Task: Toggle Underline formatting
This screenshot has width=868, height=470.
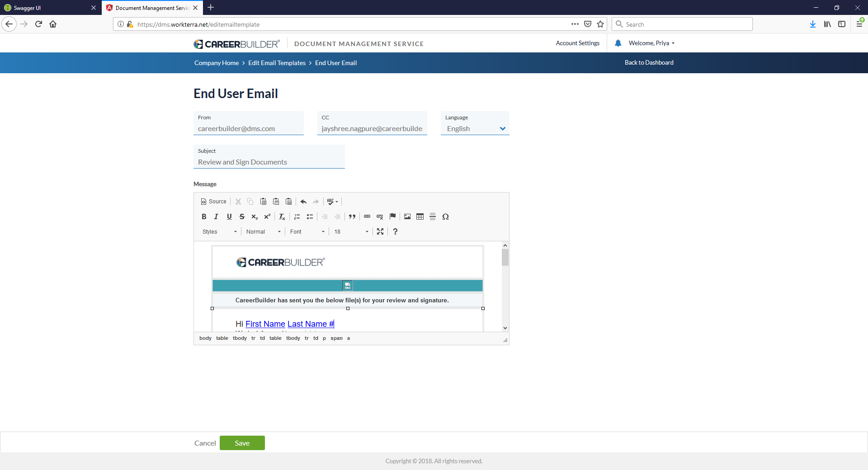Action: pyautogui.click(x=229, y=216)
